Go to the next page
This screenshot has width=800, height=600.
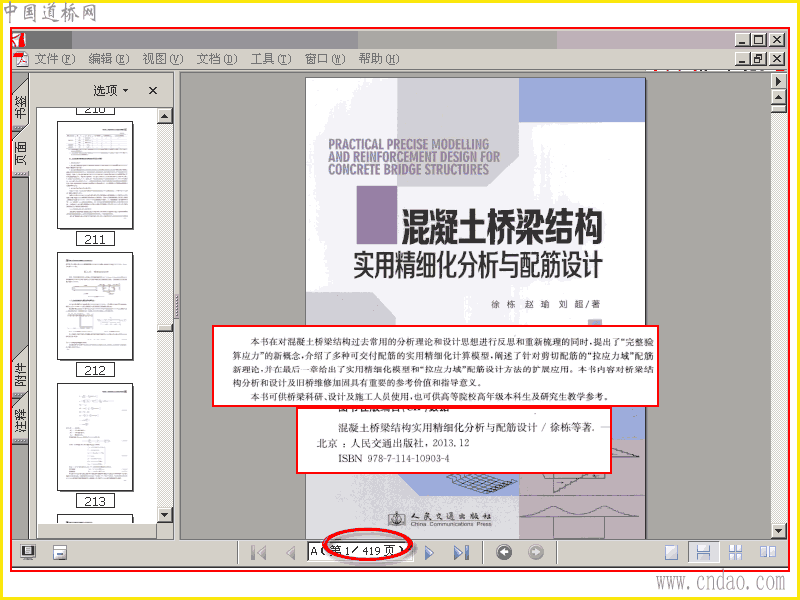pyautogui.click(x=430, y=553)
